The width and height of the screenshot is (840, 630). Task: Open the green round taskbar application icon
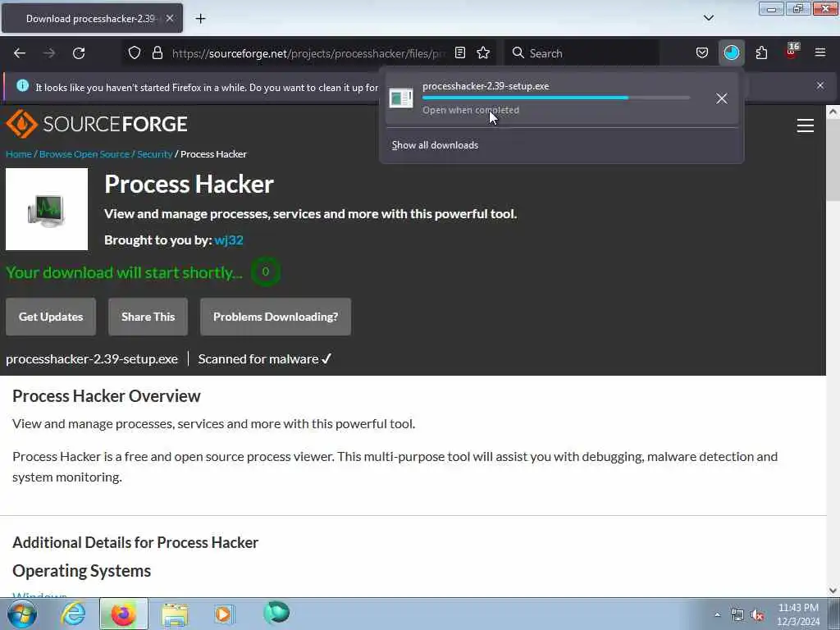(x=276, y=613)
